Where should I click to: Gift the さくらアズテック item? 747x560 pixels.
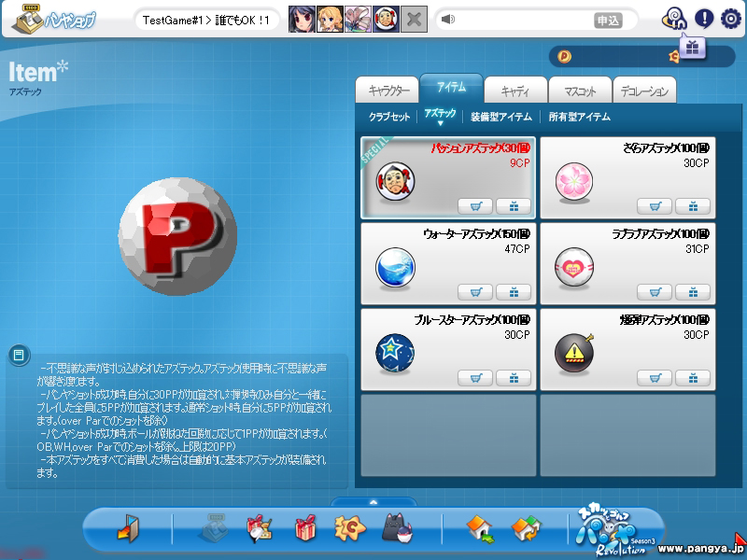[x=692, y=205]
